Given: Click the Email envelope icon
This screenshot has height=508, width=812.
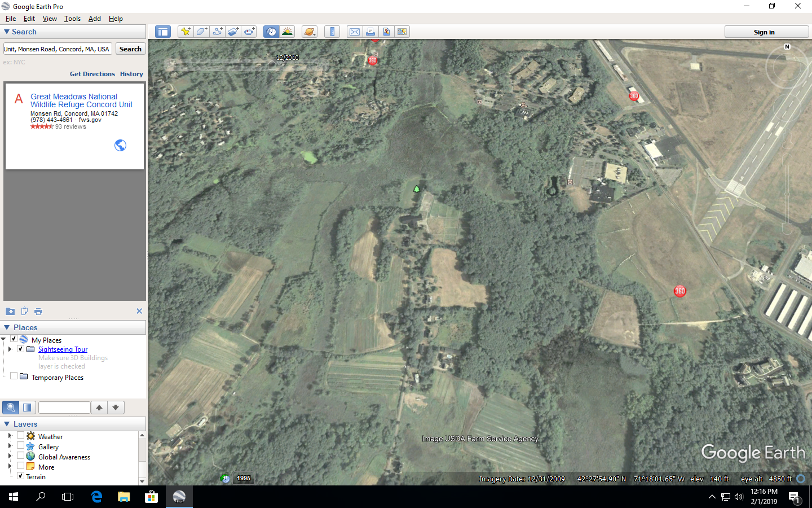Looking at the screenshot, I should point(354,32).
